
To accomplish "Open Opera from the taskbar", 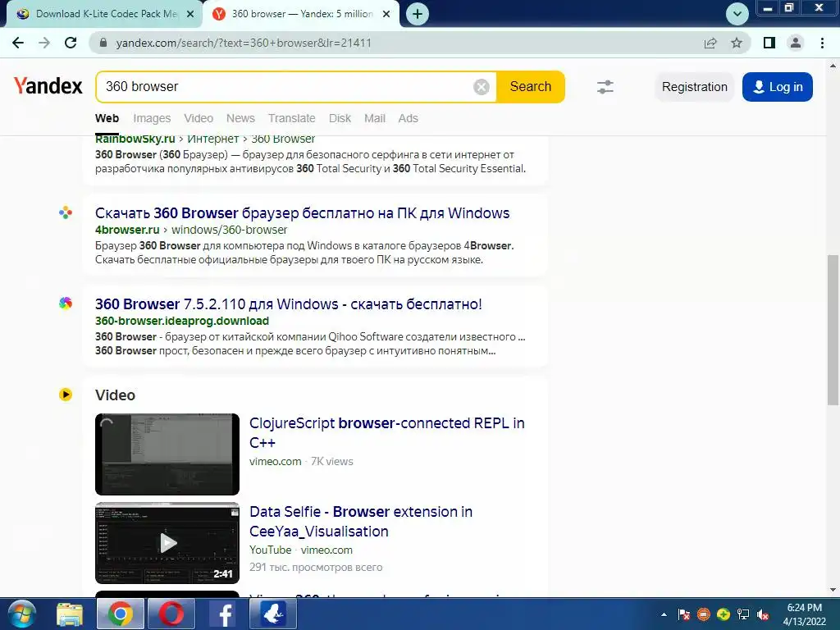I will pyautogui.click(x=171, y=614).
